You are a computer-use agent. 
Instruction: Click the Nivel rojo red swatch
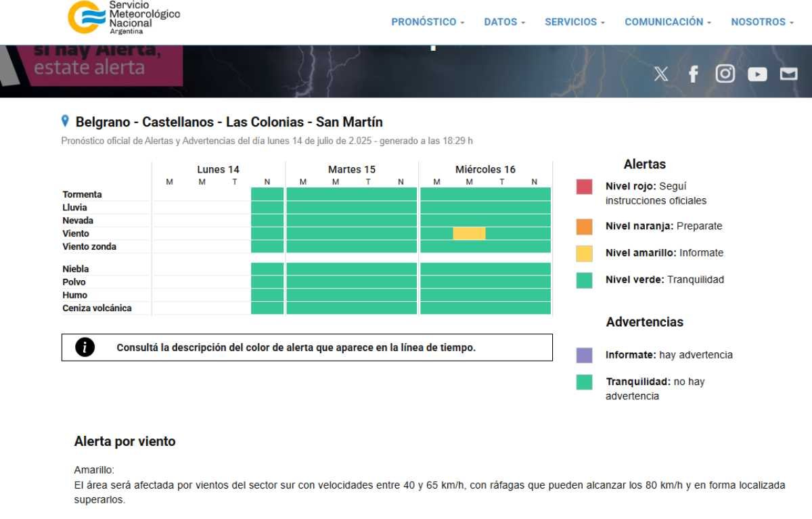tap(584, 187)
